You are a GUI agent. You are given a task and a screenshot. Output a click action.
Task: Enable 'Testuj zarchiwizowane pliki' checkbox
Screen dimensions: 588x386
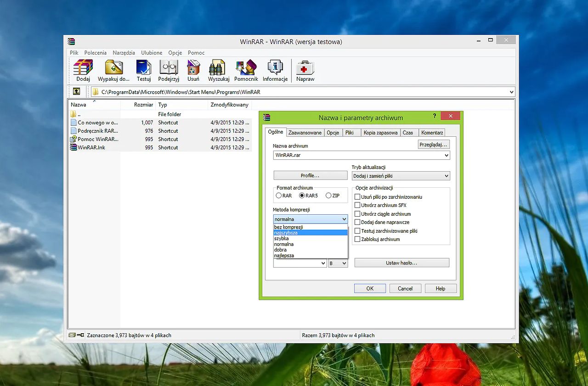tap(357, 231)
